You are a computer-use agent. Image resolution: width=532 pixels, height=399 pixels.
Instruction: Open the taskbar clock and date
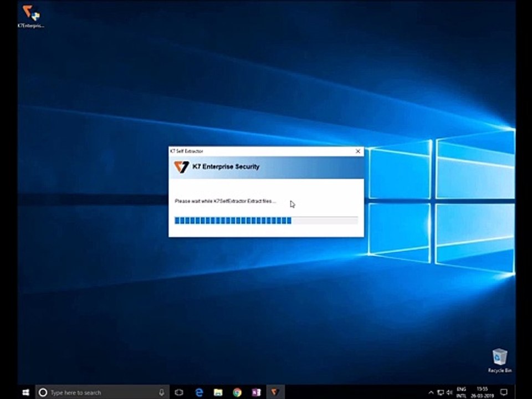point(482,392)
